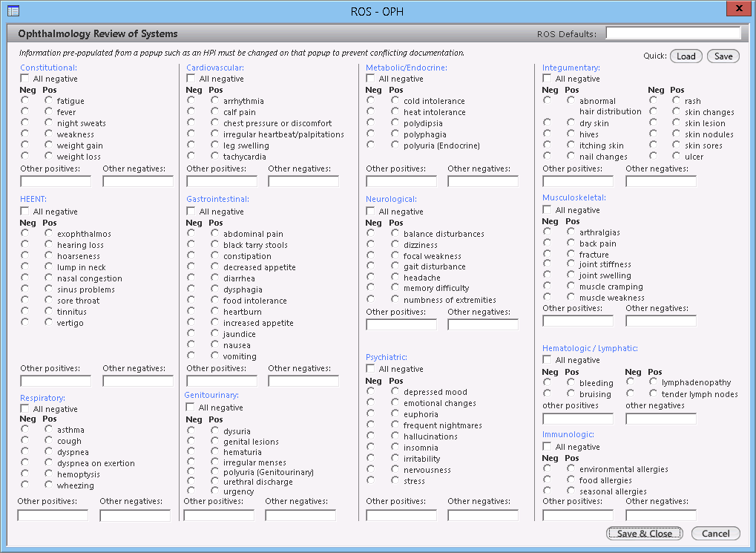Focus the ROS Defaults field
Image resolution: width=756 pixels, height=553 pixels.
(x=673, y=33)
